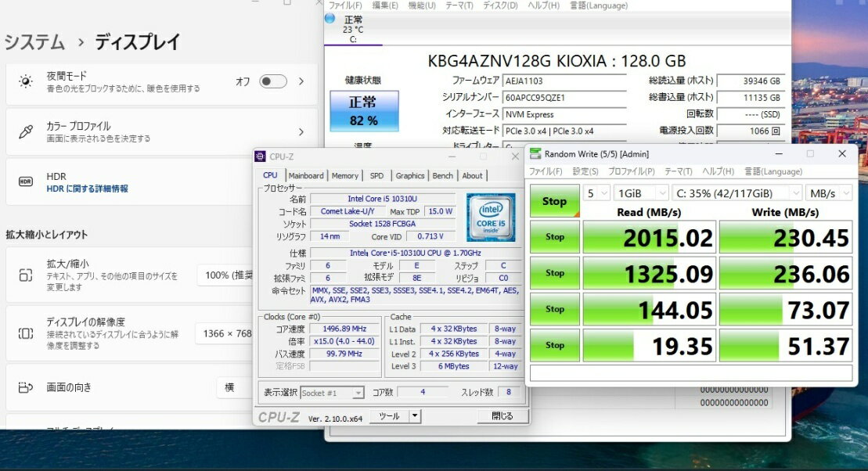Open the MB/s unit dropdown

pos(830,193)
